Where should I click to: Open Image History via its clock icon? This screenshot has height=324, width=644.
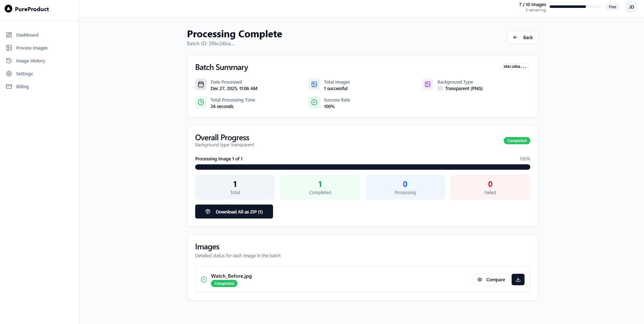point(9,61)
